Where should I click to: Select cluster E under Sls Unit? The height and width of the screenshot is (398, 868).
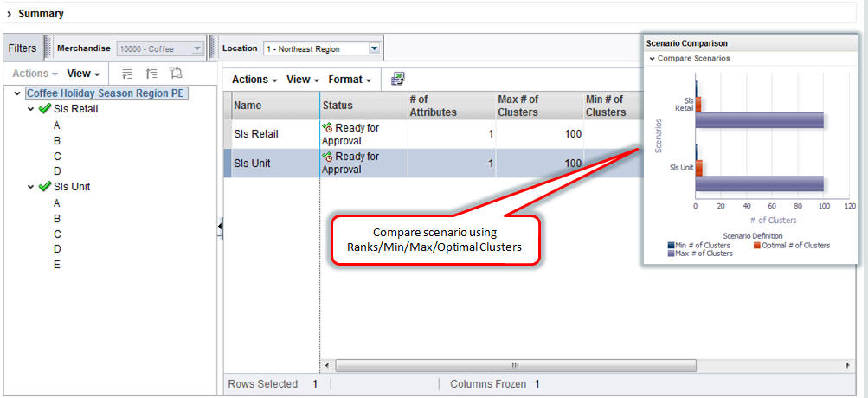pos(57,265)
